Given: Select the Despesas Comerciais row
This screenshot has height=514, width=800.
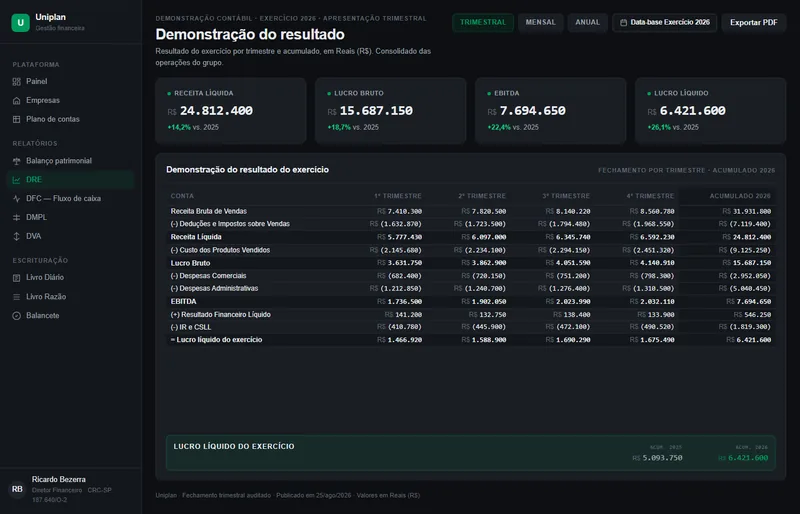Looking at the screenshot, I should 470,276.
